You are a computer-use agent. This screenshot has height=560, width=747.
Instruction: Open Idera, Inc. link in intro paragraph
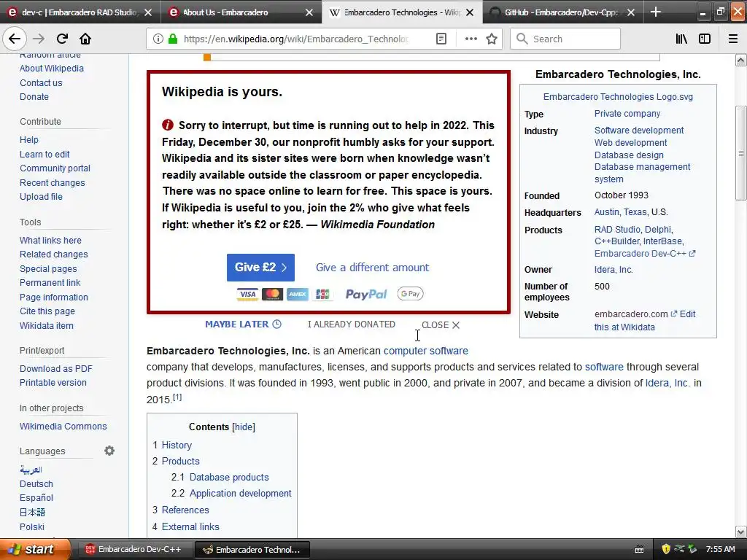(x=667, y=383)
